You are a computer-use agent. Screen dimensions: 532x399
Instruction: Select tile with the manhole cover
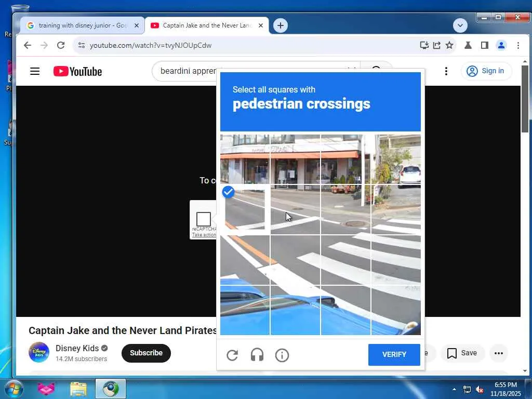345,210
